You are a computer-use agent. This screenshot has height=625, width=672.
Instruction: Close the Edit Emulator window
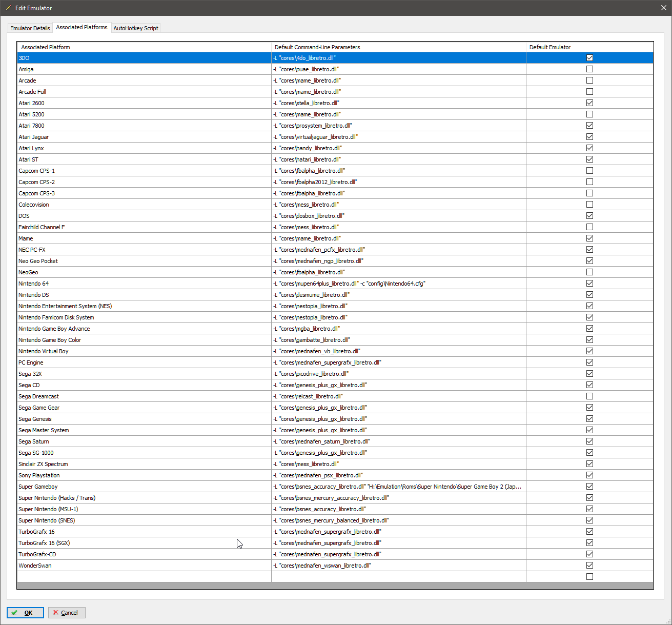click(x=663, y=8)
